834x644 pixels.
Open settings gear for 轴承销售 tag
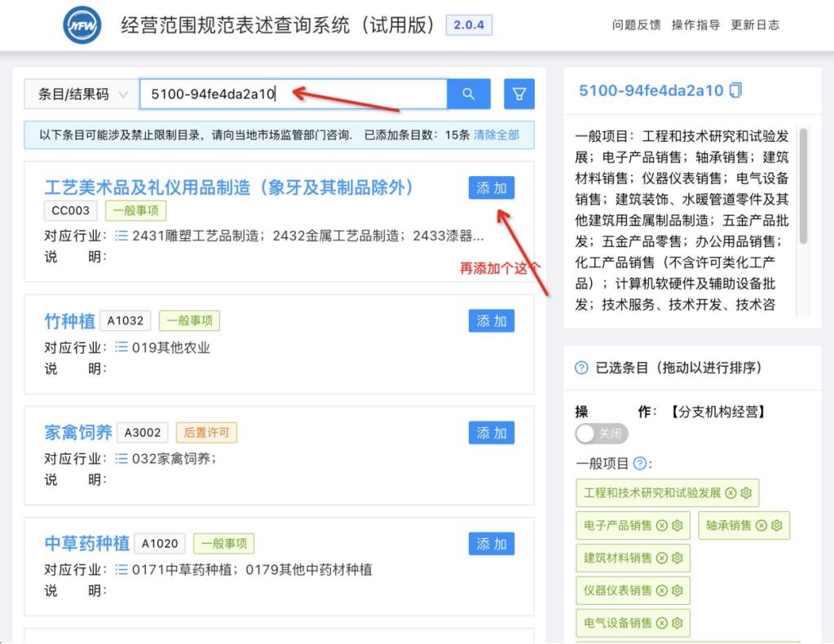(776, 526)
